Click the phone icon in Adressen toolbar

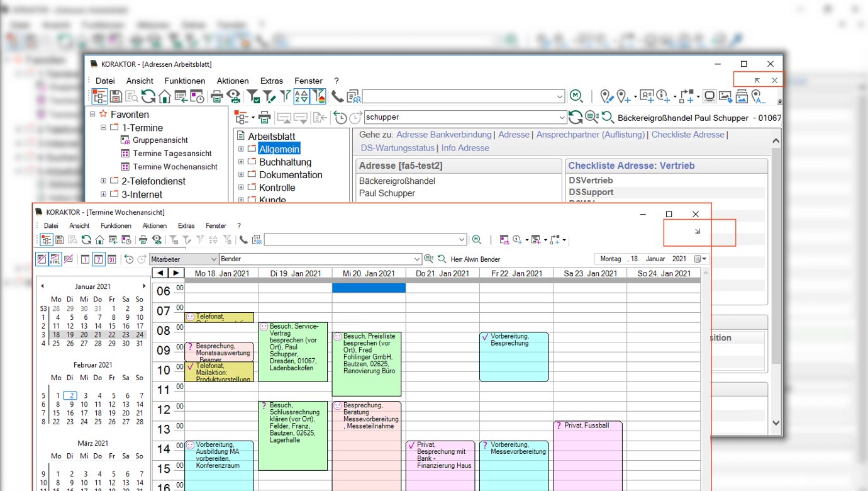337,96
